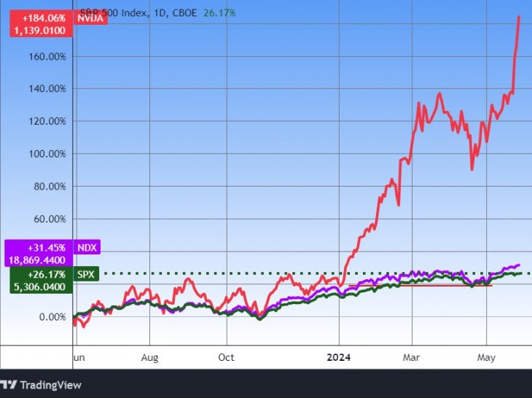The width and height of the screenshot is (532, 398).
Task: Click the 80.00% axis label
Action: pyautogui.click(x=50, y=187)
